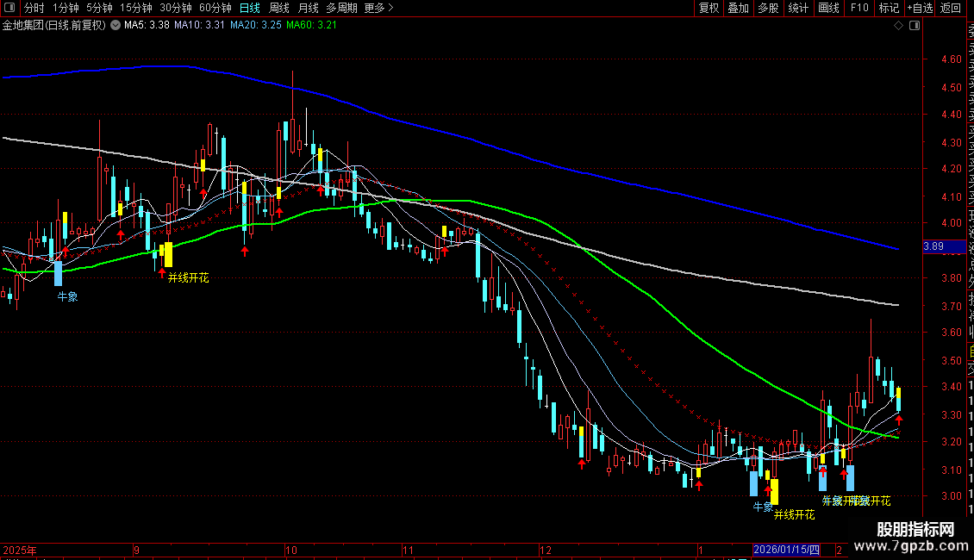Open the 60分钟 chart tab
Viewport: 974px width, 560px height.
[x=215, y=8]
